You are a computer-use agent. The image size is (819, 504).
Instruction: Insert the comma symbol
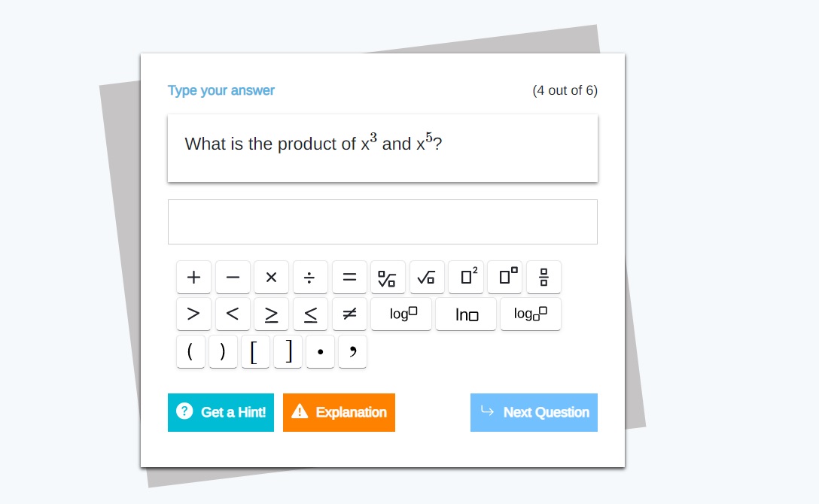coord(352,351)
